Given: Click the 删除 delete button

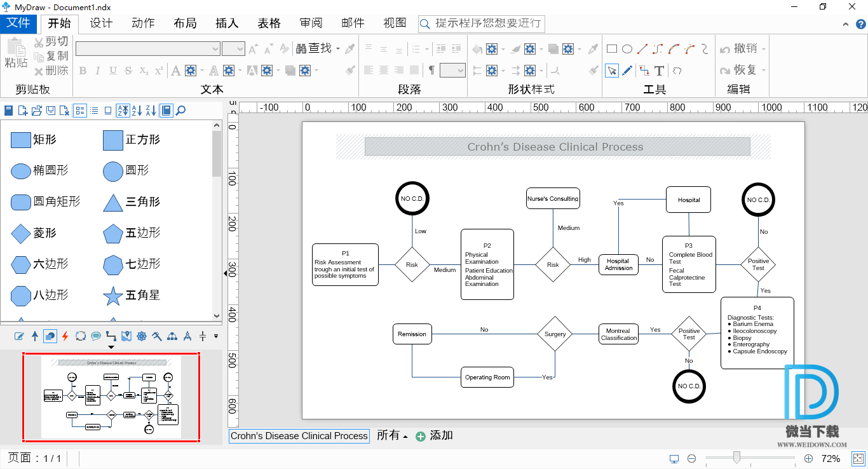Looking at the screenshot, I should coord(51,71).
